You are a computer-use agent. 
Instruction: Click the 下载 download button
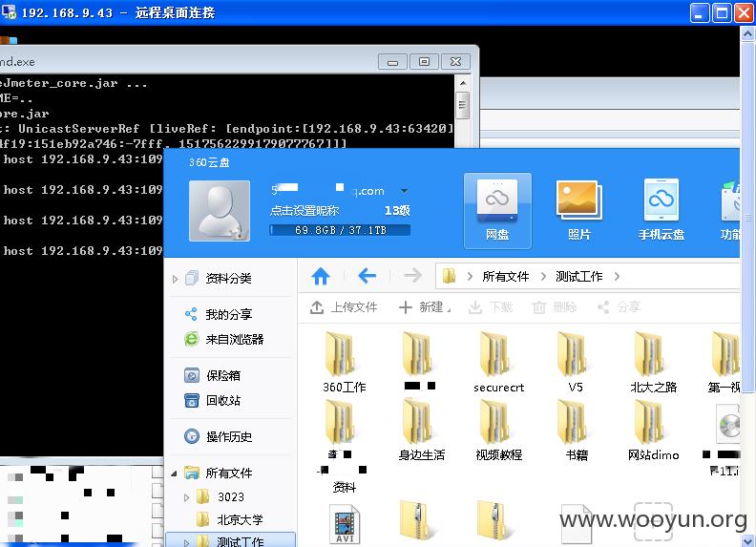[x=491, y=307]
